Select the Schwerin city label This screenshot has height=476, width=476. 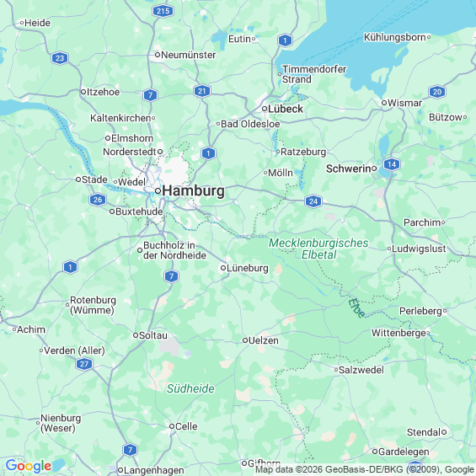(x=349, y=168)
